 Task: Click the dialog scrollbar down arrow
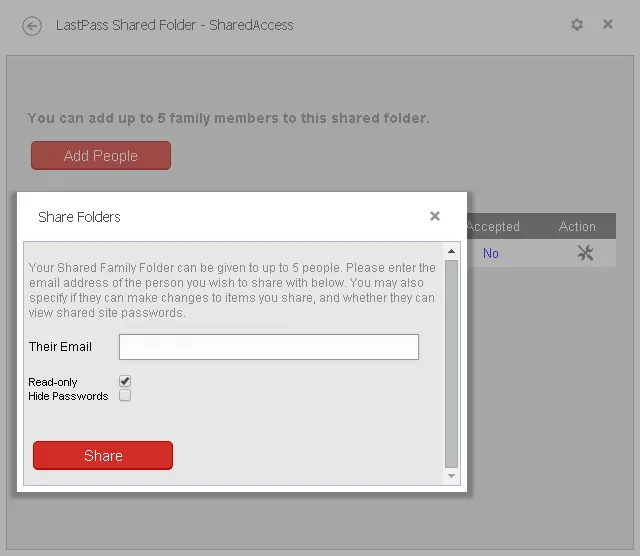(451, 476)
